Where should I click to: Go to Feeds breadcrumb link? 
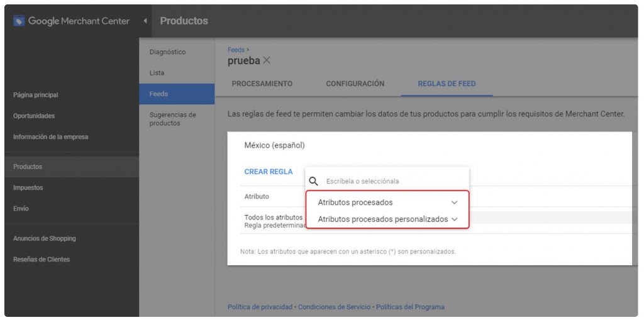(x=236, y=50)
